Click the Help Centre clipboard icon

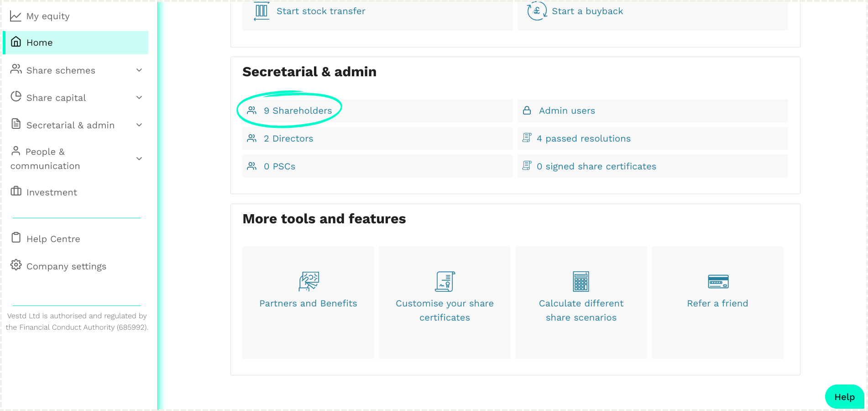16,237
